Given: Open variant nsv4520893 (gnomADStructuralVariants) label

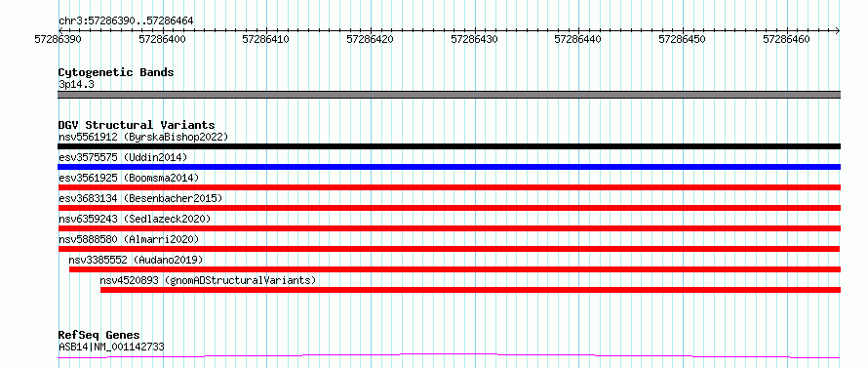Looking at the screenshot, I should [x=208, y=280].
